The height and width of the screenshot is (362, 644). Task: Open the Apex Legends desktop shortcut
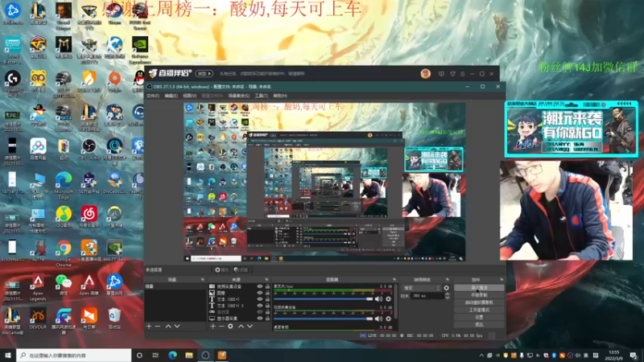[x=38, y=287]
